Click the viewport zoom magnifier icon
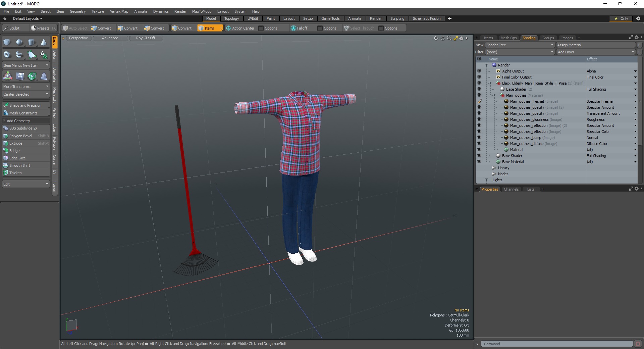This screenshot has height=349, width=644. pos(449,38)
